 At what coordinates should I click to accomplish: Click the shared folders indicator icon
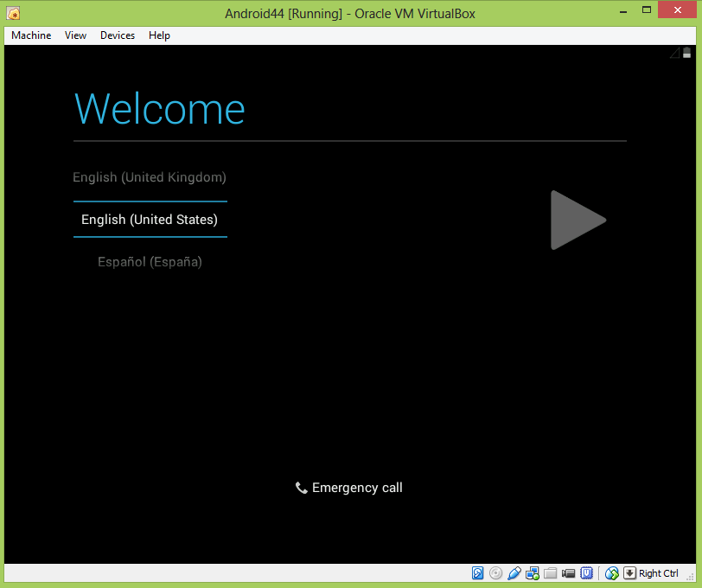point(550,573)
